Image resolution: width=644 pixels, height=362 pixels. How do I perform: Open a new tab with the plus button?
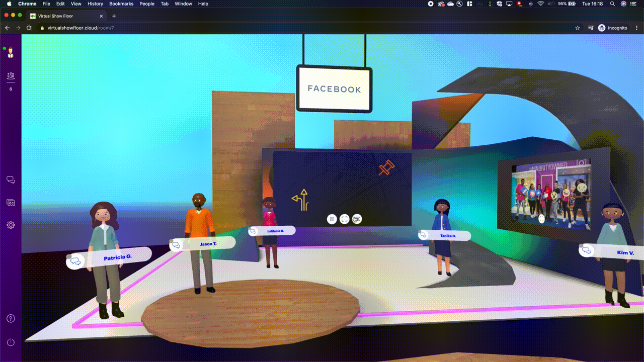tap(114, 16)
